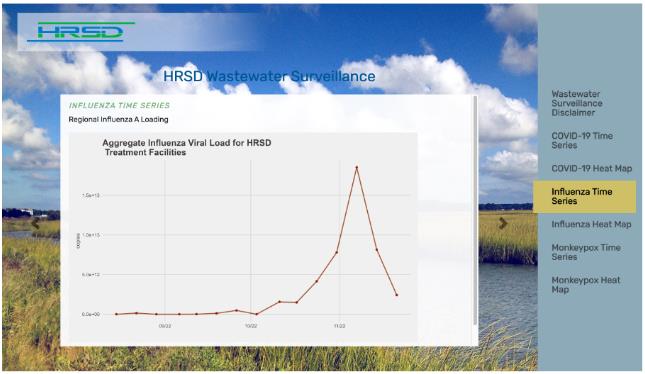Select COVID-19 Heat Map in sidebar
This screenshot has width=645, height=374.
[x=592, y=168]
